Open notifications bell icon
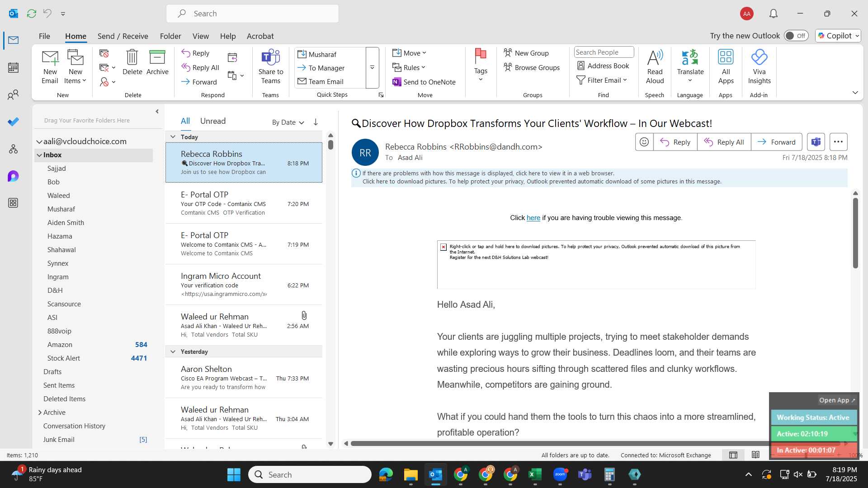This screenshot has height=488, width=868. coord(774,14)
